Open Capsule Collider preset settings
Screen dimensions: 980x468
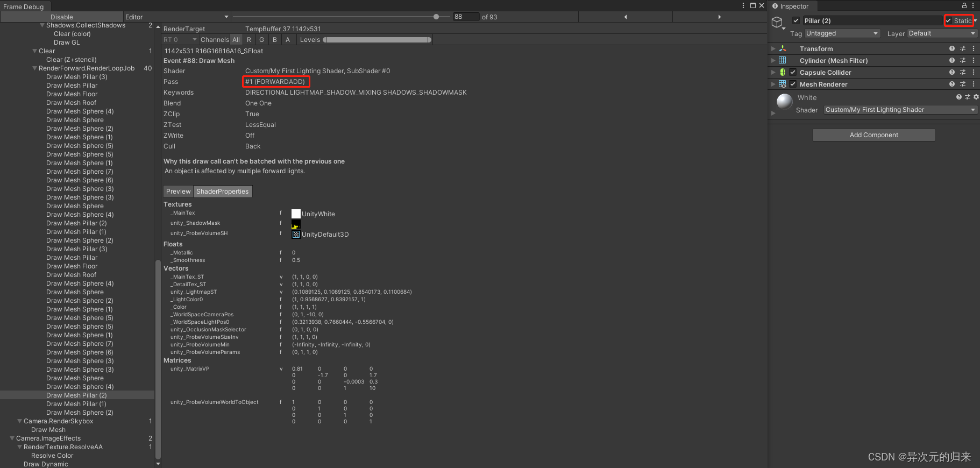pyautogui.click(x=963, y=72)
